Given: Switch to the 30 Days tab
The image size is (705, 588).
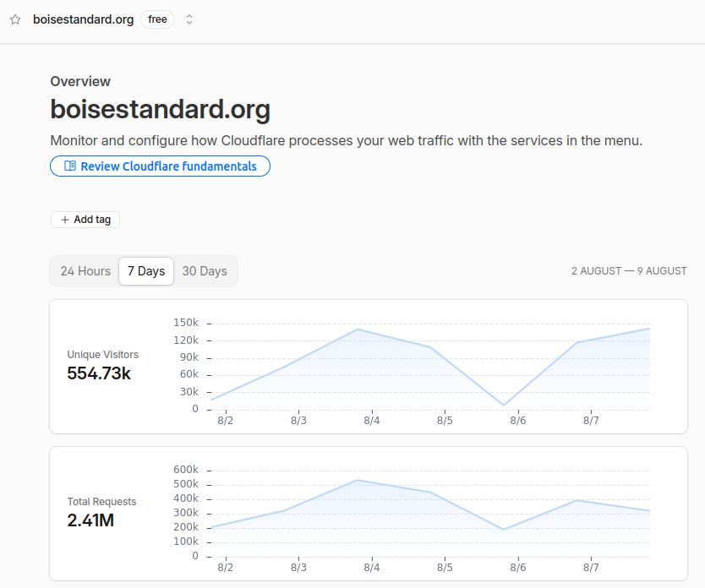Looking at the screenshot, I should [205, 271].
